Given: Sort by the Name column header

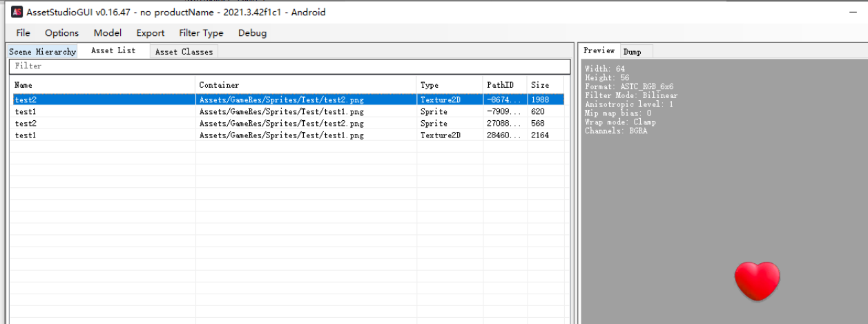Looking at the screenshot, I should pyautogui.click(x=103, y=85).
